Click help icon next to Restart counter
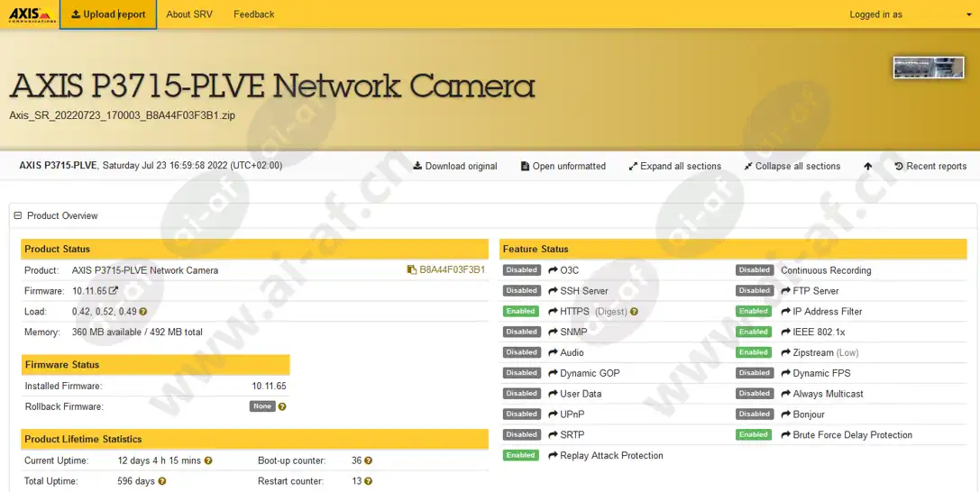980x492 pixels. 368,481
